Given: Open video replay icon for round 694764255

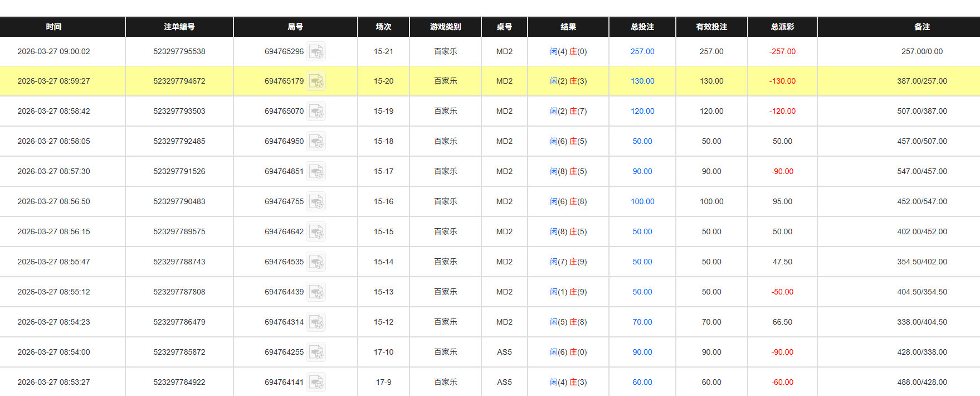Looking at the screenshot, I should coord(316,352).
